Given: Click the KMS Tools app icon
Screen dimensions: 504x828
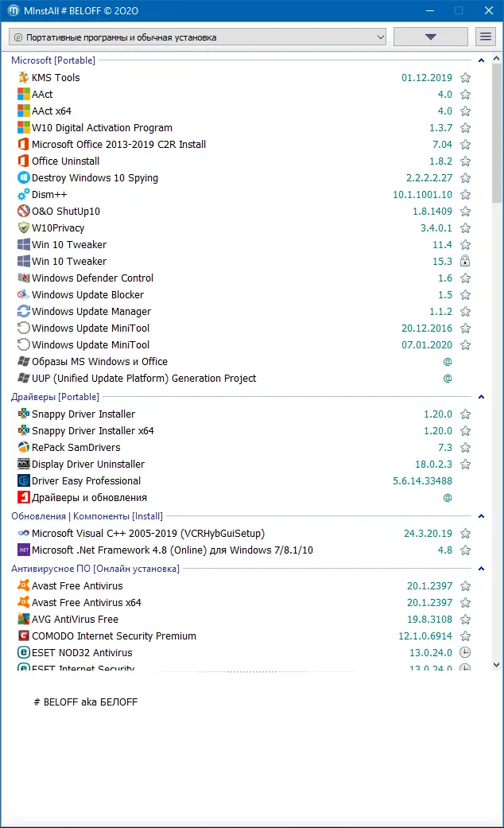Looking at the screenshot, I should 24,78.
